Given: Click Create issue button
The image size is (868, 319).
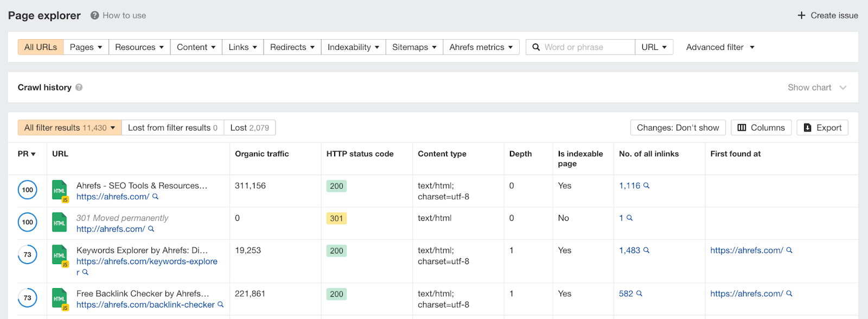Looking at the screenshot, I should click(828, 15).
